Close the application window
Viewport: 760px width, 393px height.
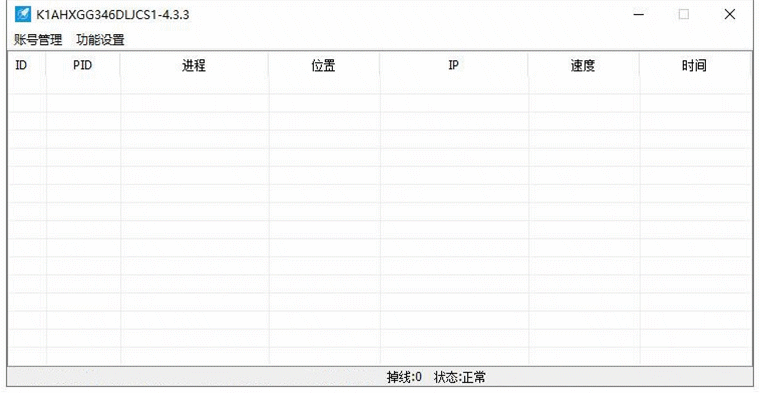click(729, 15)
